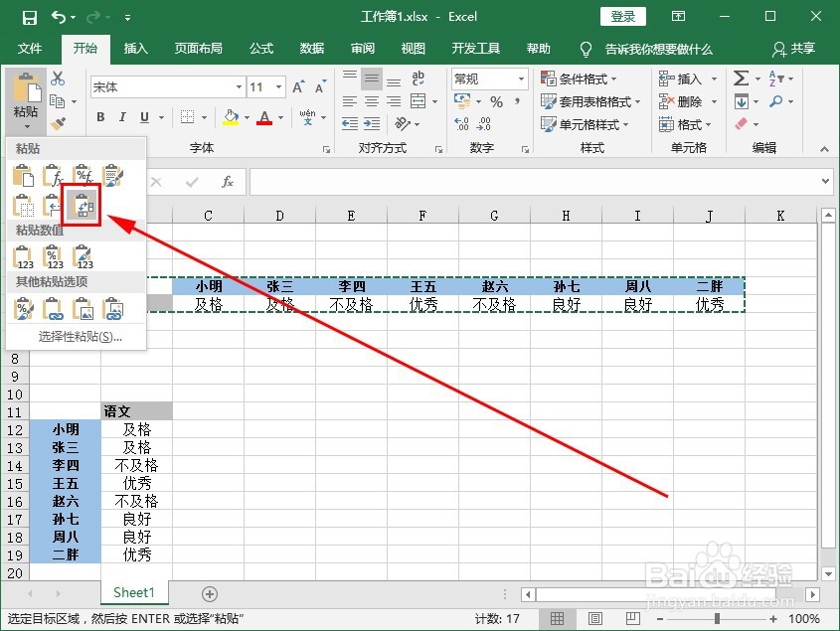Click the AutoSum sigma icon
This screenshot has width=840, height=631.
tap(741, 79)
